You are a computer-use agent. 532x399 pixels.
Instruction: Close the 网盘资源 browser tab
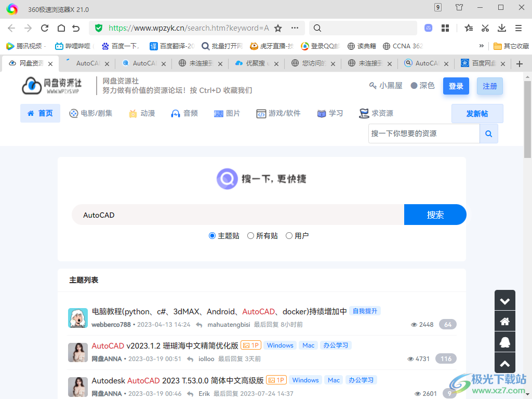(50, 64)
